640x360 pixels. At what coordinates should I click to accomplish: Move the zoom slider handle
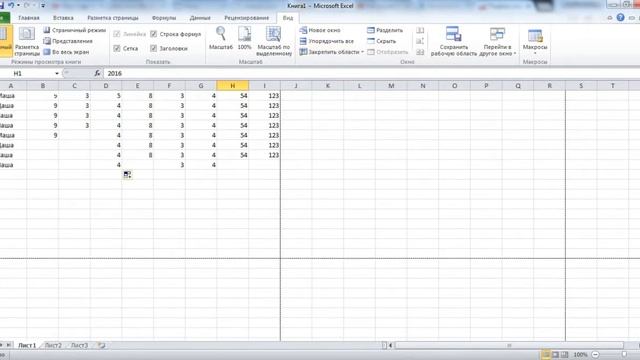coord(624,355)
